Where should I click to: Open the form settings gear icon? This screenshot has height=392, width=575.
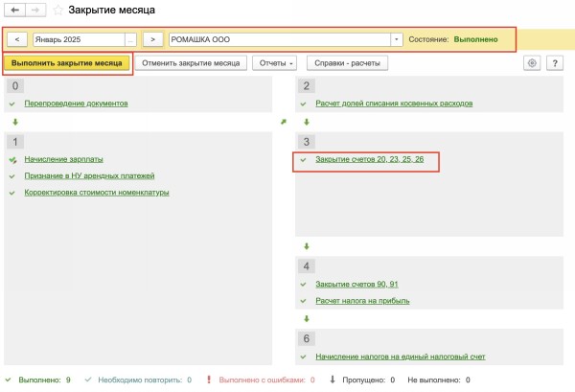532,63
